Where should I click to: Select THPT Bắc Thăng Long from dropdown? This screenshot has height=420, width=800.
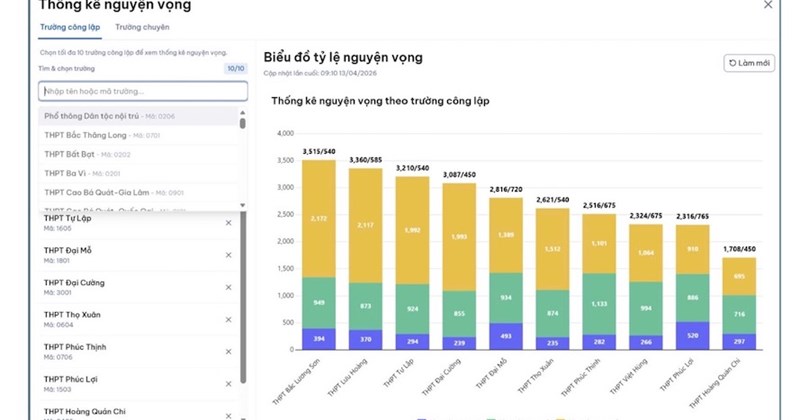(102, 135)
